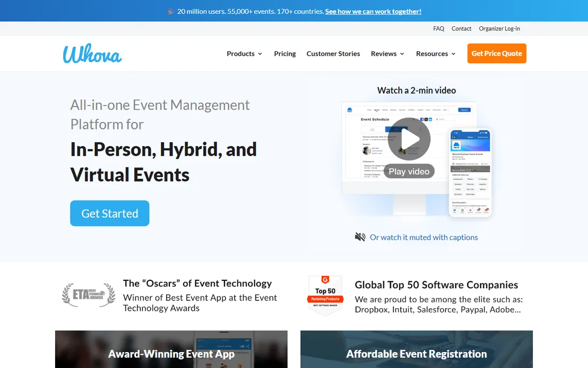Expand the Reviews dropdown chevron
The width and height of the screenshot is (588, 368).
402,54
